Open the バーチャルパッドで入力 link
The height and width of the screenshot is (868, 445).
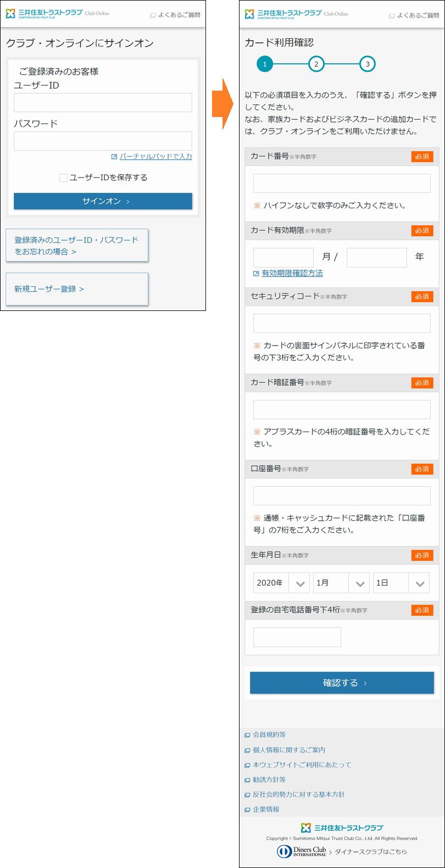click(155, 157)
